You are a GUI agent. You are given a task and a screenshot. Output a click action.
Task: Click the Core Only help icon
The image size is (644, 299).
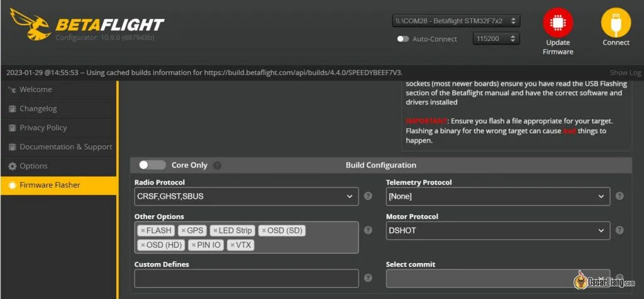[217, 166]
